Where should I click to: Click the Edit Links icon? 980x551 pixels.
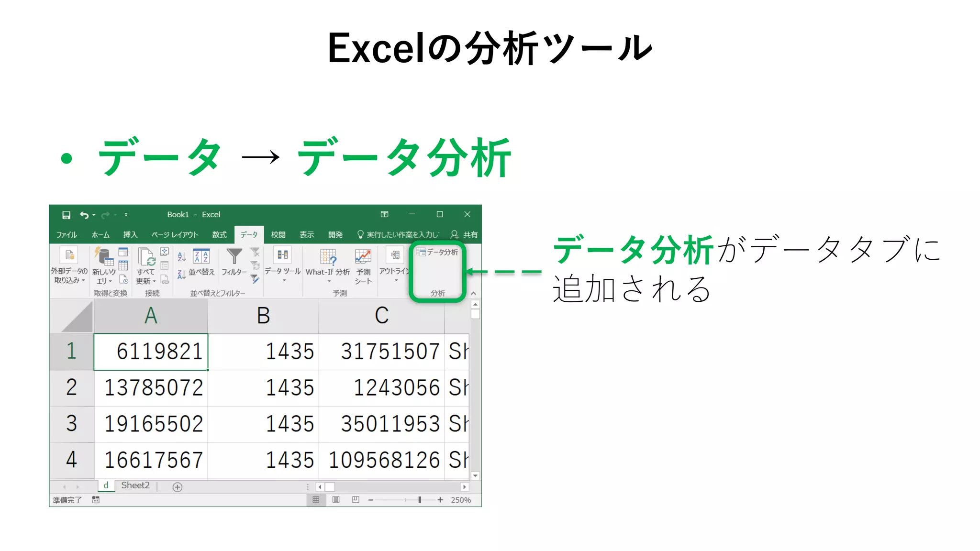tap(165, 279)
